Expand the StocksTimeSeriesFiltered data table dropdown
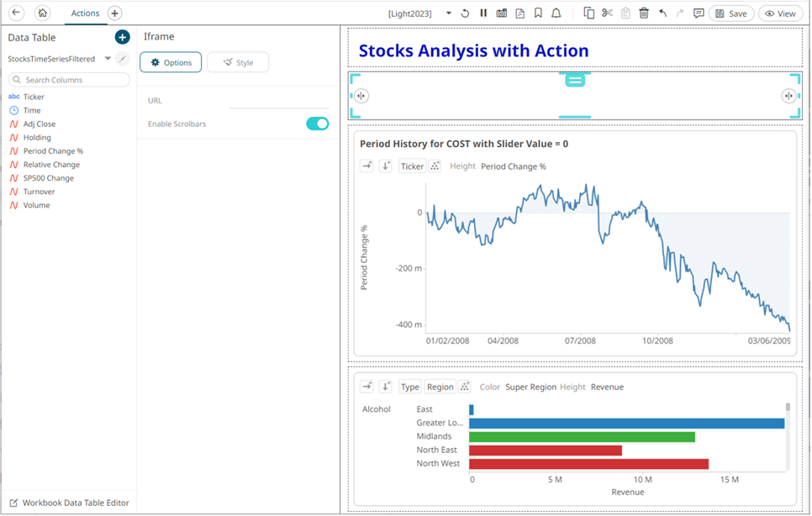The image size is (812, 516). click(108, 59)
